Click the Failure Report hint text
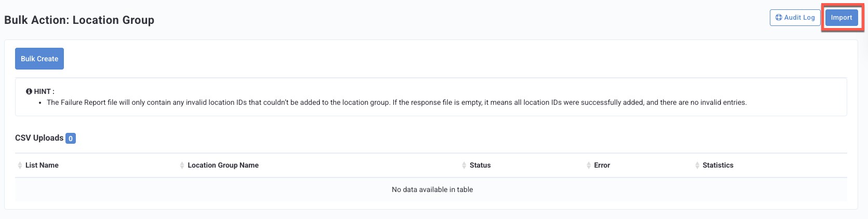Image resolution: width=868 pixels, height=219 pixels. pos(397,103)
